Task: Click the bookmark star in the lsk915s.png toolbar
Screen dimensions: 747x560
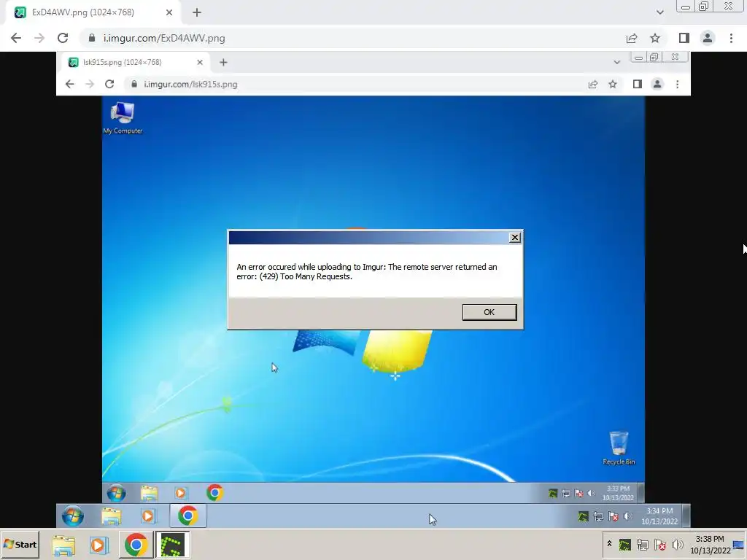Action: tap(613, 85)
